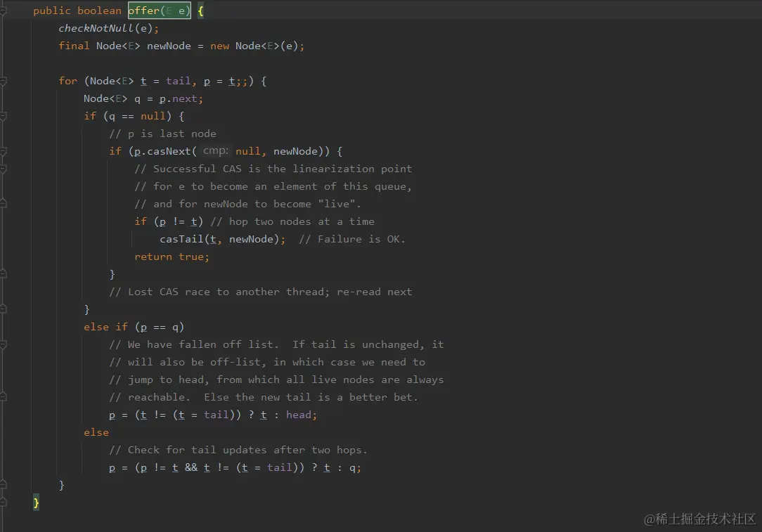Click comment '// Check for tail updates after two hops.'
Screen dimensions: 762x532
point(238,450)
